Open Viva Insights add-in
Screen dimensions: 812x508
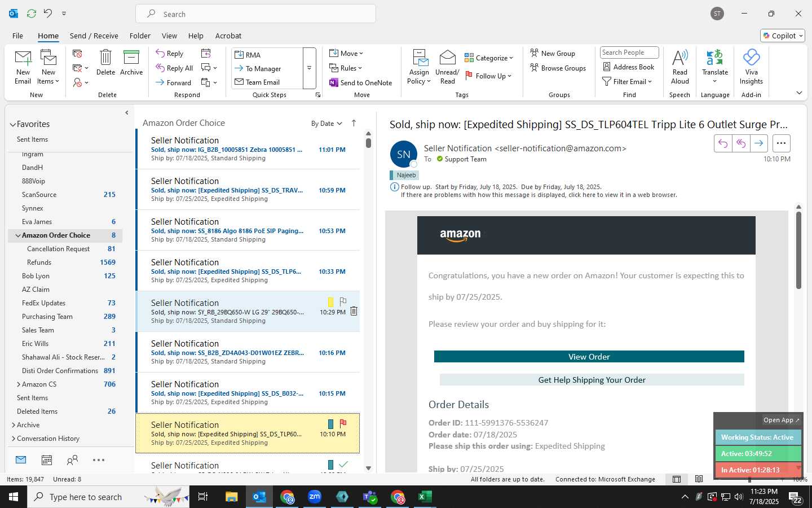(x=751, y=67)
